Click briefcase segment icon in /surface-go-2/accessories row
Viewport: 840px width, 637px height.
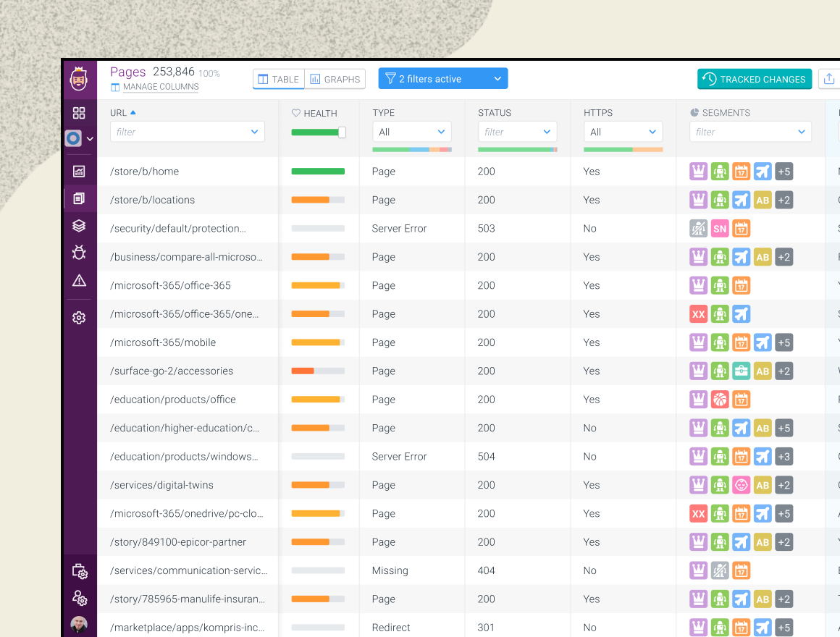741,371
